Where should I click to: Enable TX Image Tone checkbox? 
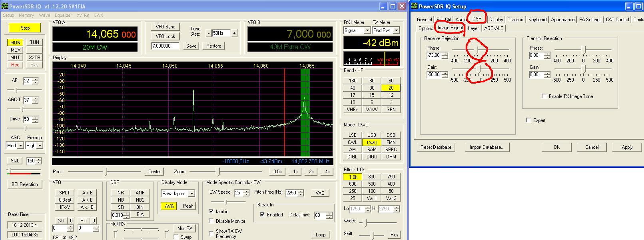pyautogui.click(x=544, y=96)
